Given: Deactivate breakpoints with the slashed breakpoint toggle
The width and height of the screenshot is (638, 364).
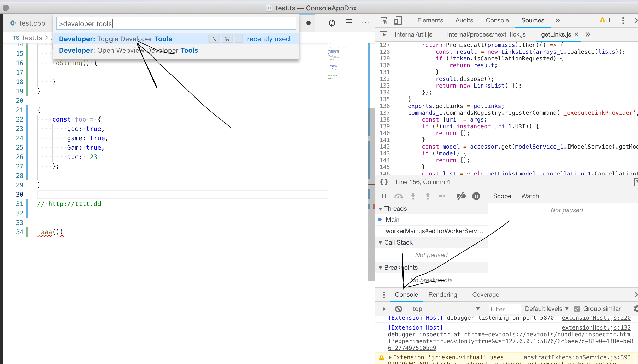Looking at the screenshot, I should point(462,196).
